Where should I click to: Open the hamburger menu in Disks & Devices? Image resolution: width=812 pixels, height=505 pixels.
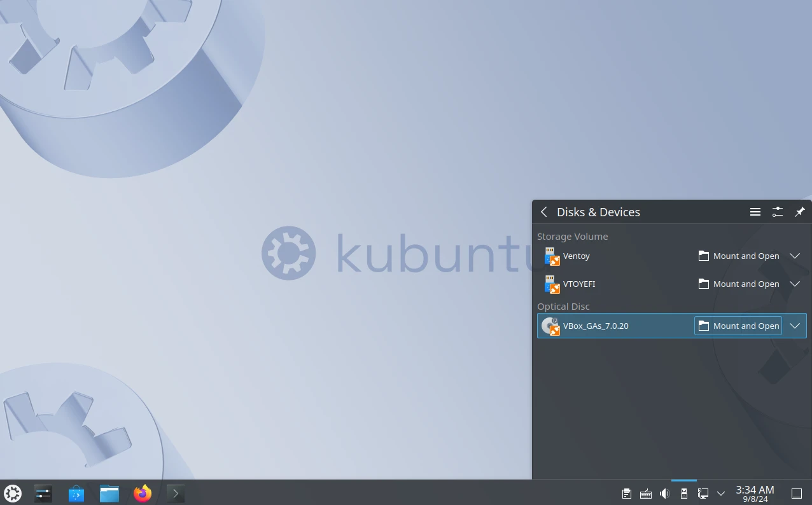(755, 212)
